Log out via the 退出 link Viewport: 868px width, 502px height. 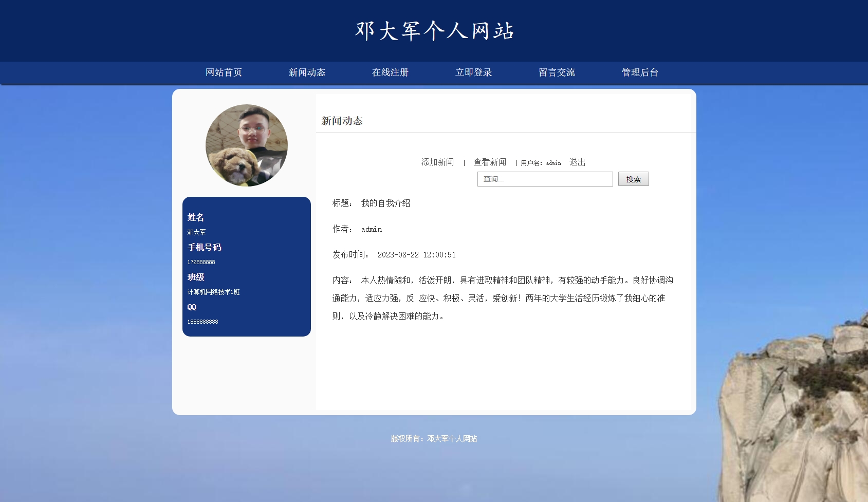[577, 162]
